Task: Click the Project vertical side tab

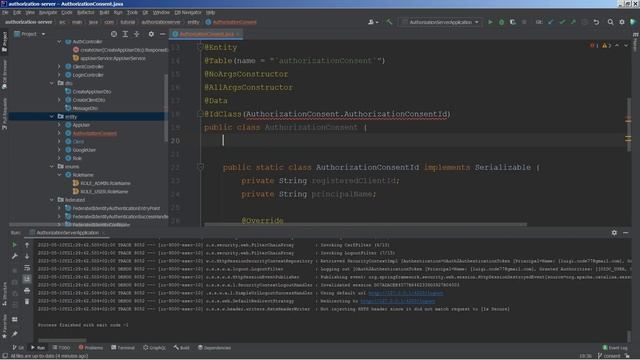Action: pyautogui.click(x=4, y=42)
